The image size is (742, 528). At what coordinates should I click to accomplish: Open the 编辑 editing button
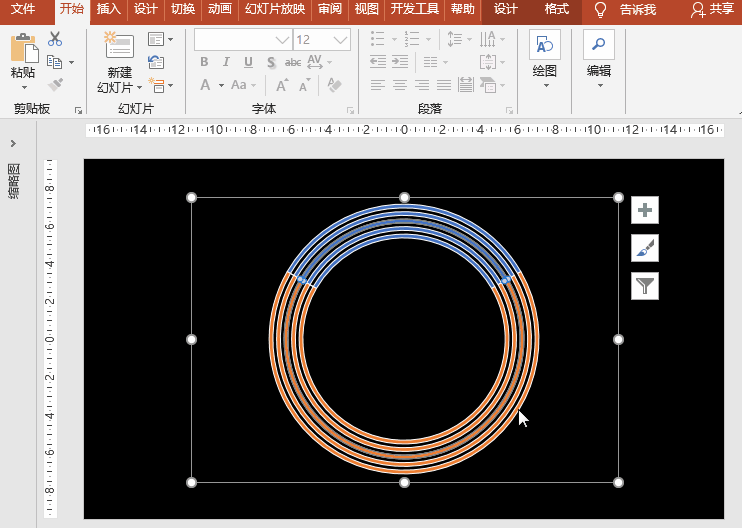tap(599, 60)
